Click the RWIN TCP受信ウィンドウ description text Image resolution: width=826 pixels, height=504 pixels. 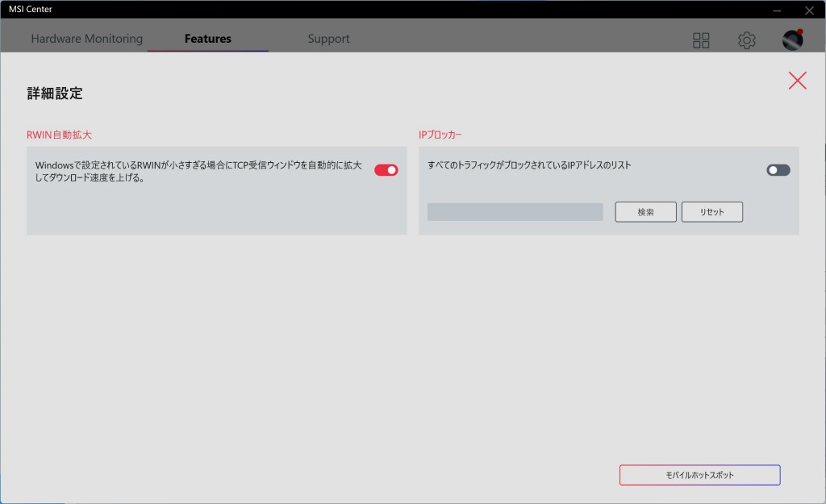point(198,171)
